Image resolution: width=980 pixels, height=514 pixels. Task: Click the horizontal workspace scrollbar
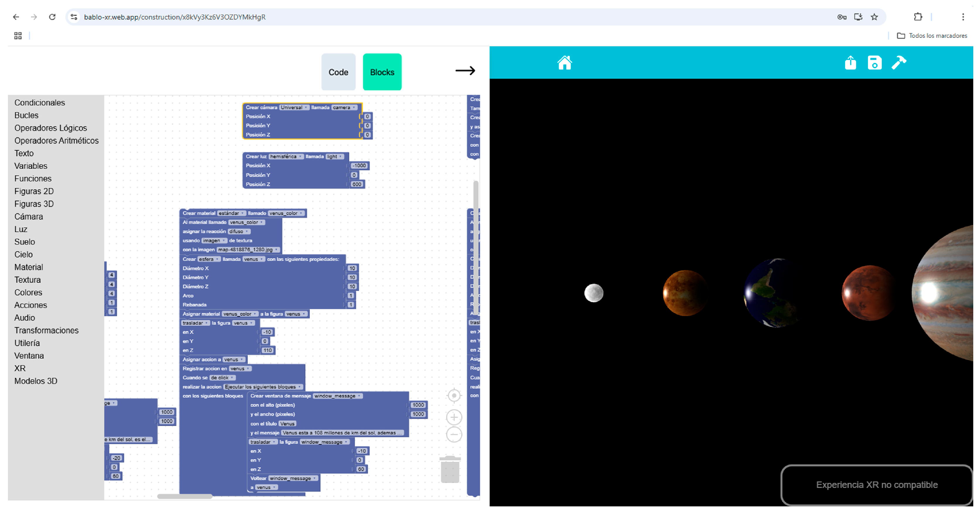click(185, 496)
